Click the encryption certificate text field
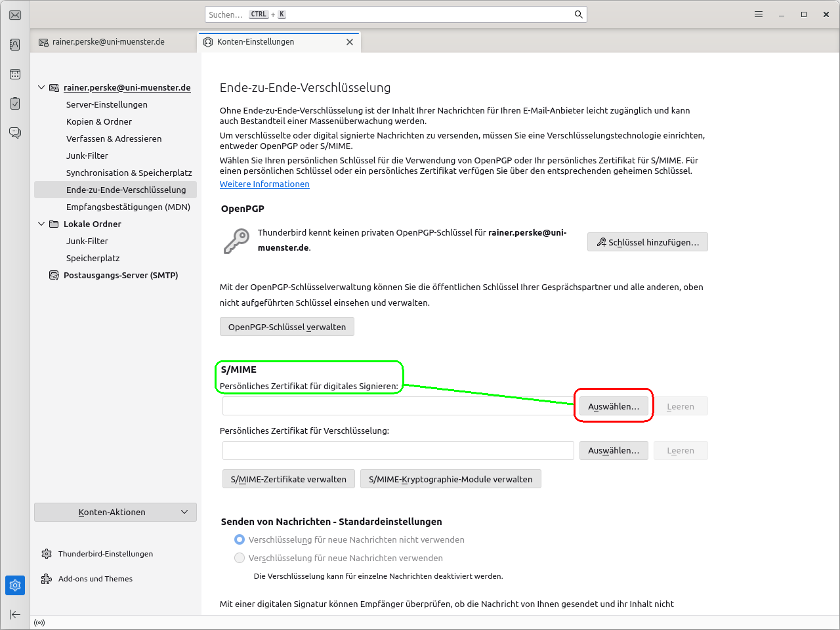Viewport: 840px width, 630px height. click(398, 451)
